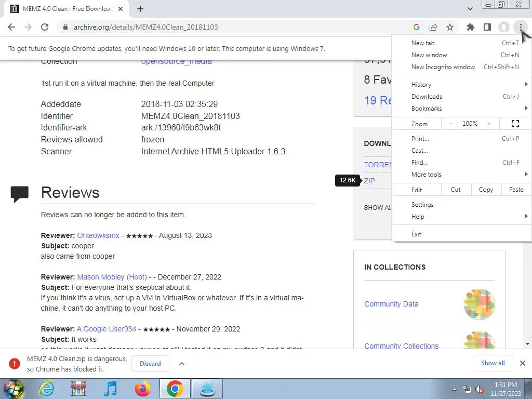Image resolution: width=532 pixels, height=399 pixels.
Task: Click the Chrome taskbar icon
Action: pyautogui.click(x=175, y=389)
